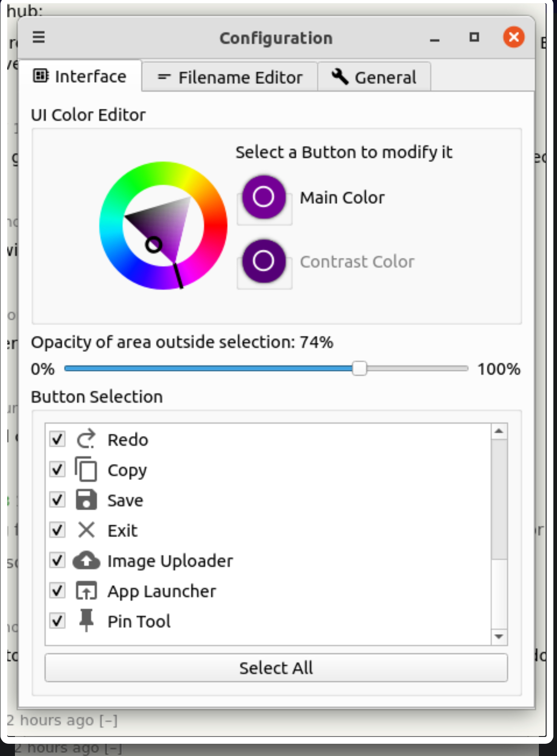Switch to the Filename Editor tab
This screenshot has width=557, height=756.
tap(230, 78)
